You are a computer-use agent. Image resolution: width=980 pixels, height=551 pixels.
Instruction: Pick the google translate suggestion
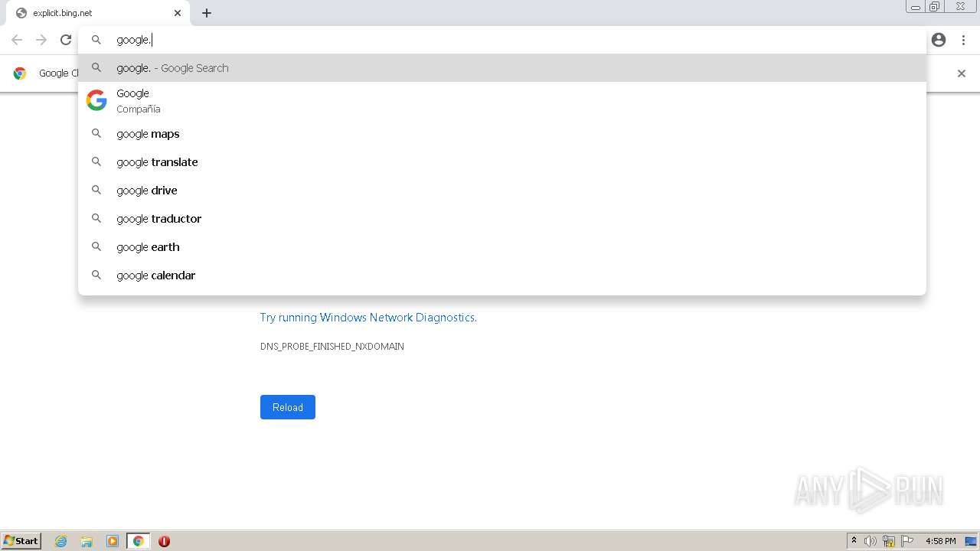point(502,162)
